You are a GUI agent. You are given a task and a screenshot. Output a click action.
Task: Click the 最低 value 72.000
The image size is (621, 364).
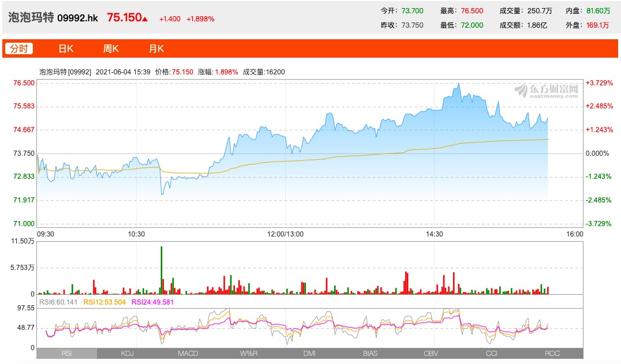(x=472, y=25)
